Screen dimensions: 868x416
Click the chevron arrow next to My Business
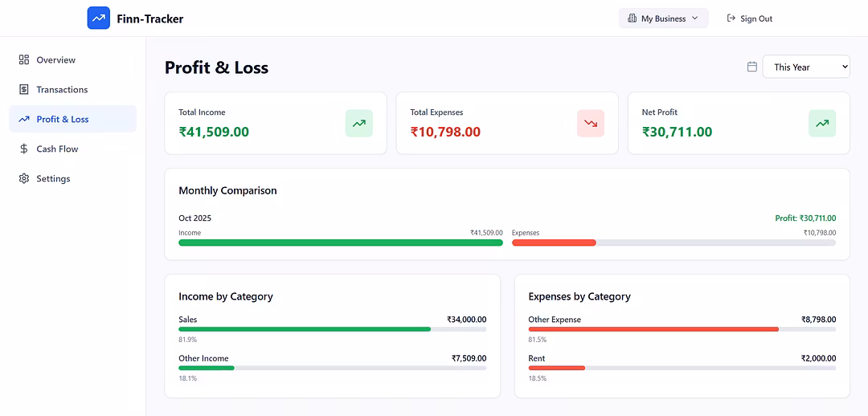(695, 18)
